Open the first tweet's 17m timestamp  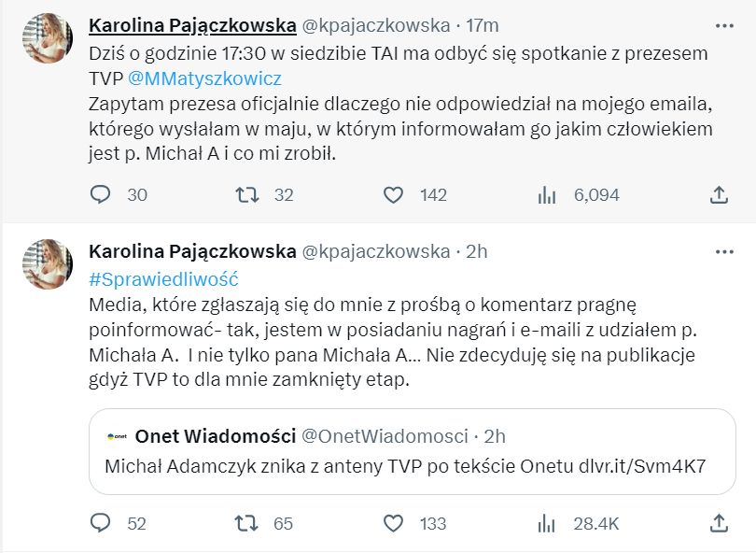pyautogui.click(x=483, y=24)
